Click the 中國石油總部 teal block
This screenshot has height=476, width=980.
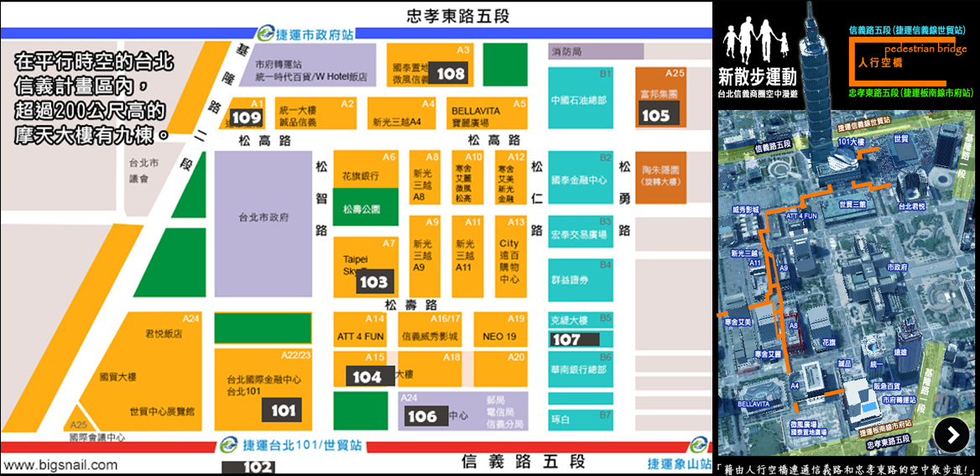(x=579, y=100)
